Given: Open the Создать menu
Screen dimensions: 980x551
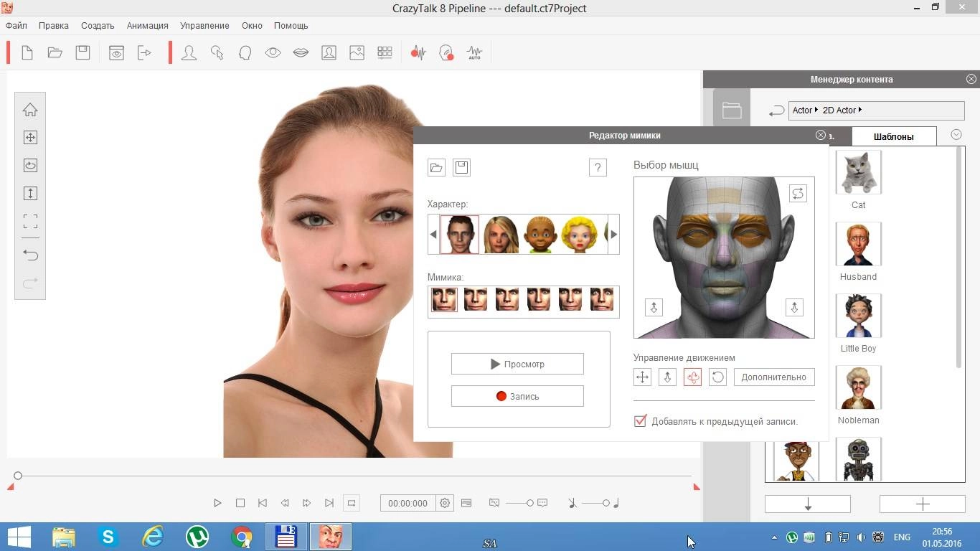Looking at the screenshot, I should pyautogui.click(x=98, y=26).
